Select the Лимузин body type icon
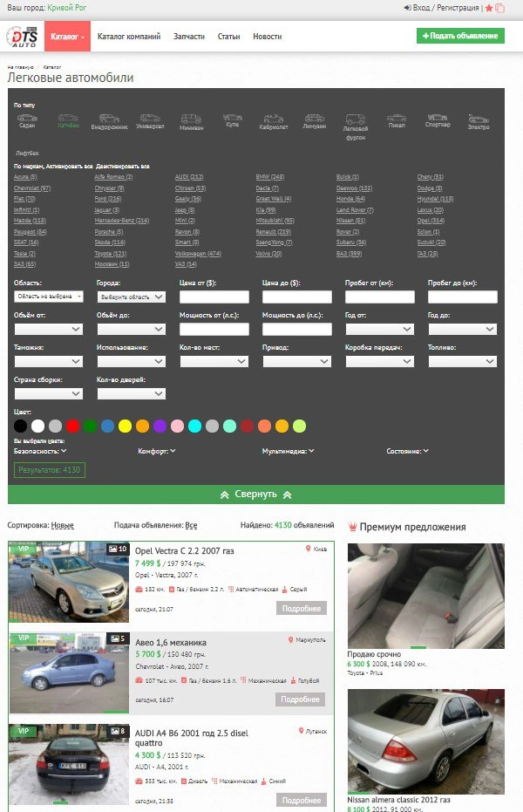This screenshot has height=812, width=523. coord(314,118)
